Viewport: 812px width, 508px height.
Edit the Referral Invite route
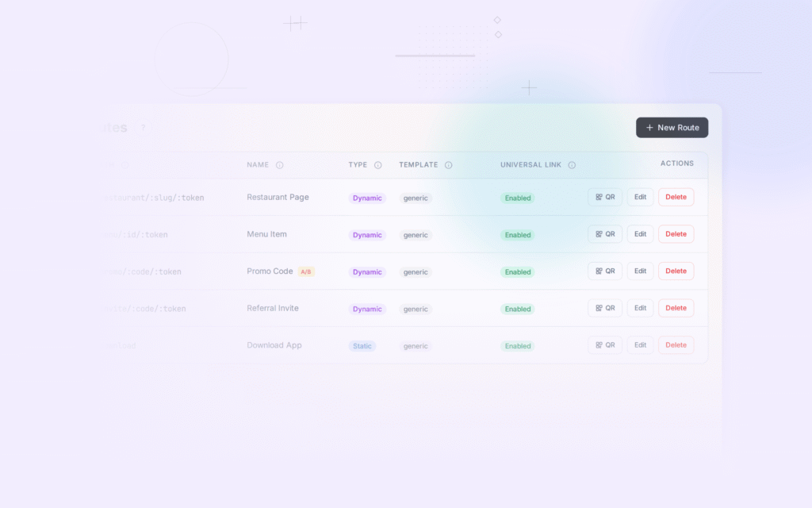[x=640, y=308]
